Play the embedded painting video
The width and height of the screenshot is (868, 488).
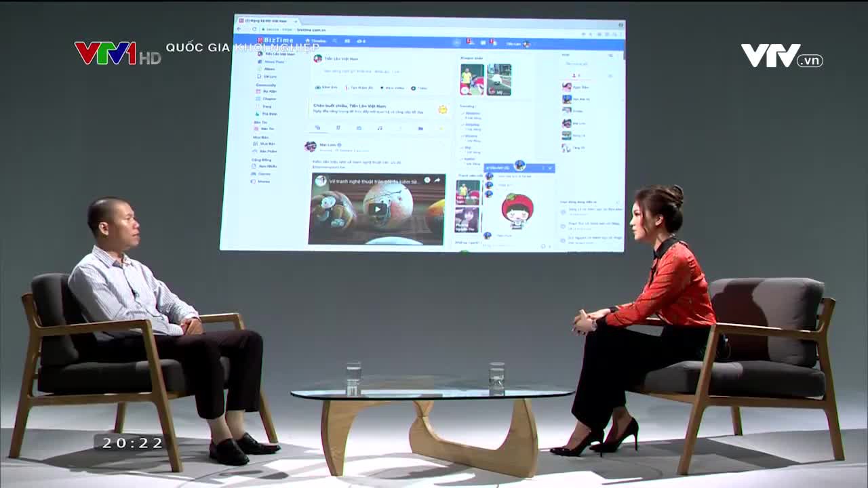pos(375,209)
